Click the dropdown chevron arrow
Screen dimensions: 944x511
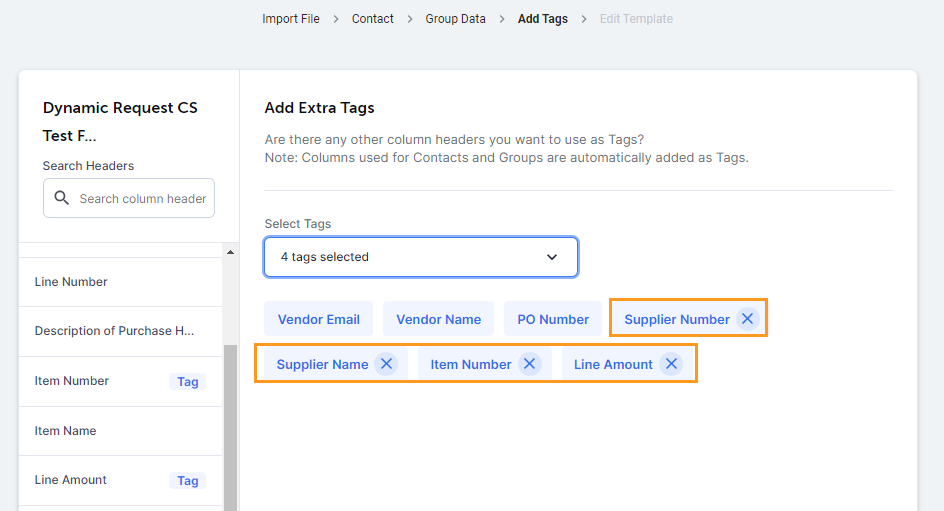coord(552,257)
